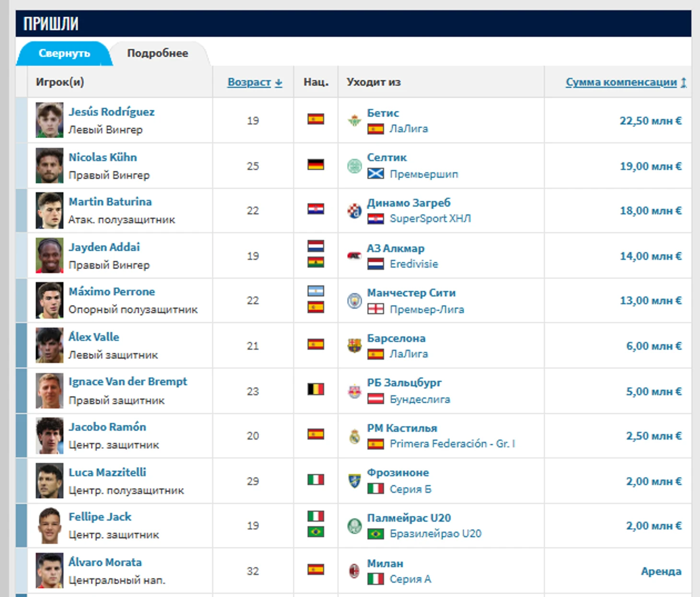Click Jayden Addai's portrait thumbnail
700x597 pixels.
point(49,256)
